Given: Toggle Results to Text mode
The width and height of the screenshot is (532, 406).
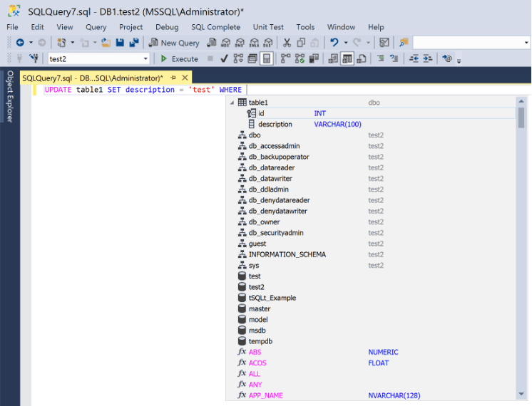Looking at the screenshot, I should click(x=333, y=58).
